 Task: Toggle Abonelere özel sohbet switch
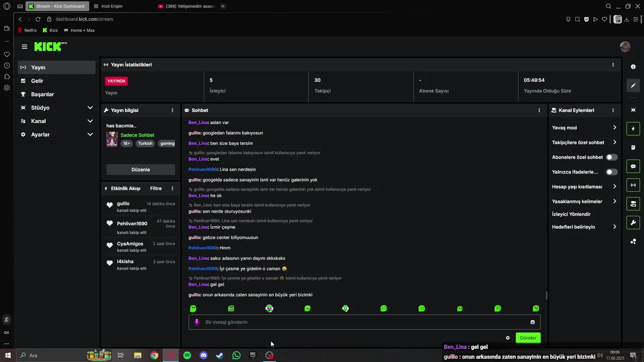tap(611, 157)
